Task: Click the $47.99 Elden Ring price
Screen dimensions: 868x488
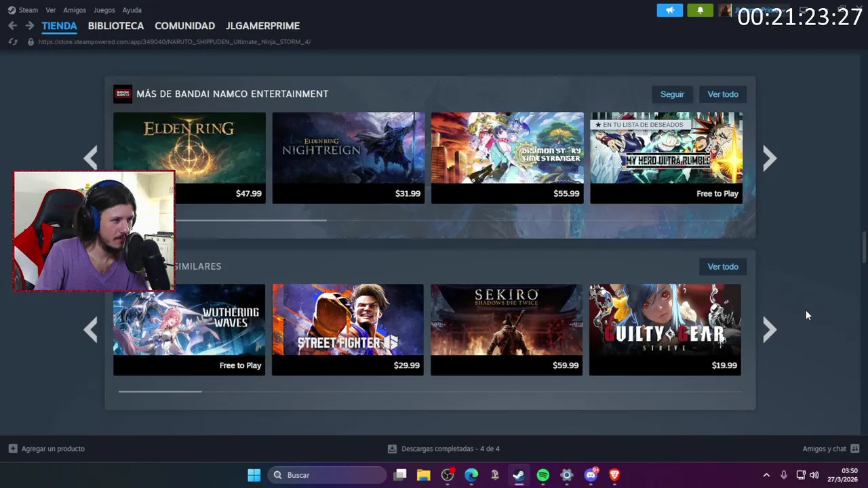Action: pyautogui.click(x=249, y=193)
